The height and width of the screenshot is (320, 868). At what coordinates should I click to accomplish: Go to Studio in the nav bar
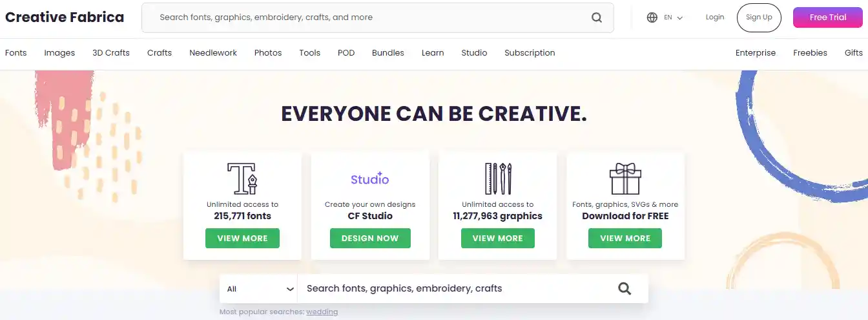click(474, 53)
